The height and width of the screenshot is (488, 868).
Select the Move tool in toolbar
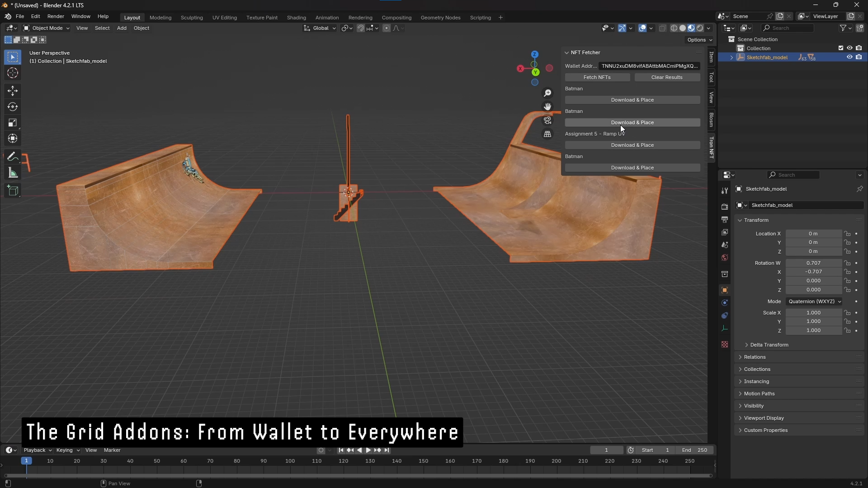(x=13, y=91)
